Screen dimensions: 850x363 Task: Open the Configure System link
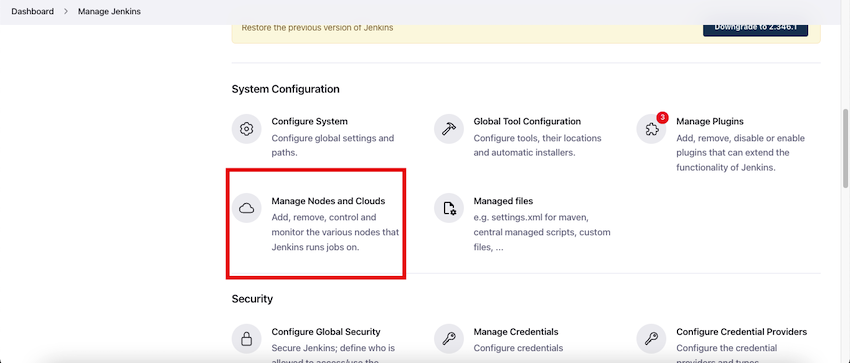point(310,121)
